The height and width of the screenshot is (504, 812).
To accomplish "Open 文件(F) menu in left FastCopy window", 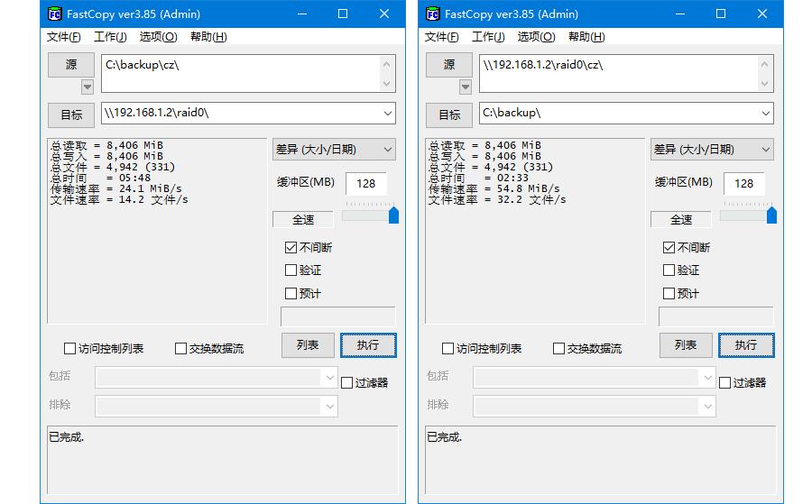I will pos(64,37).
